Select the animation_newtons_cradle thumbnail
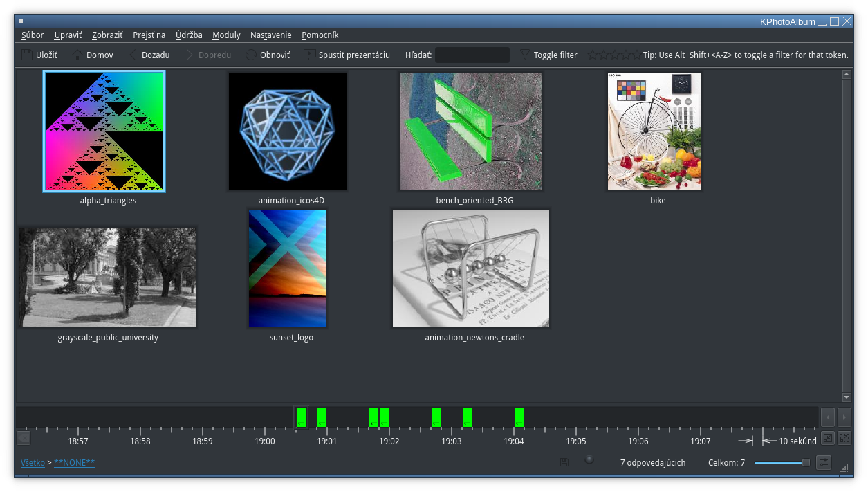The height and width of the screenshot is (492, 868). click(x=471, y=268)
